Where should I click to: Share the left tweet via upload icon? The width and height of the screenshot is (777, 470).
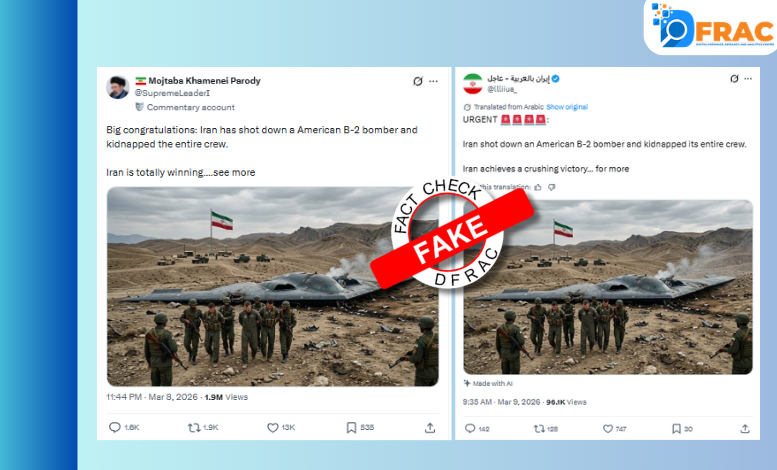point(430,427)
